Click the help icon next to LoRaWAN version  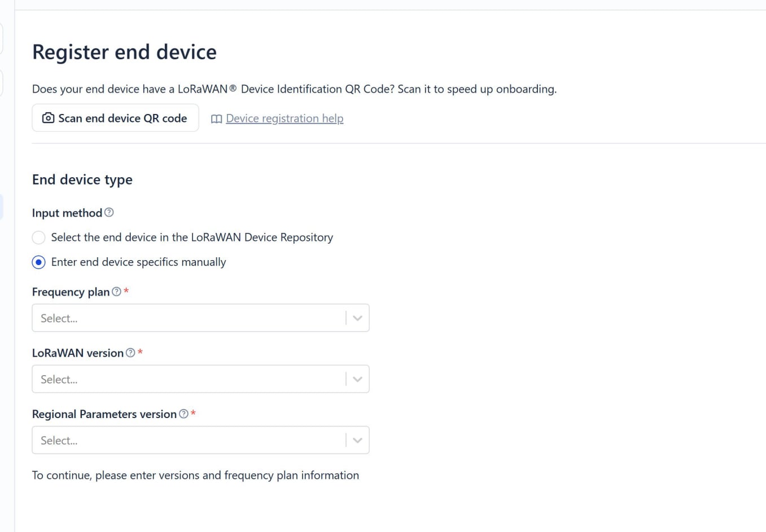click(x=130, y=353)
